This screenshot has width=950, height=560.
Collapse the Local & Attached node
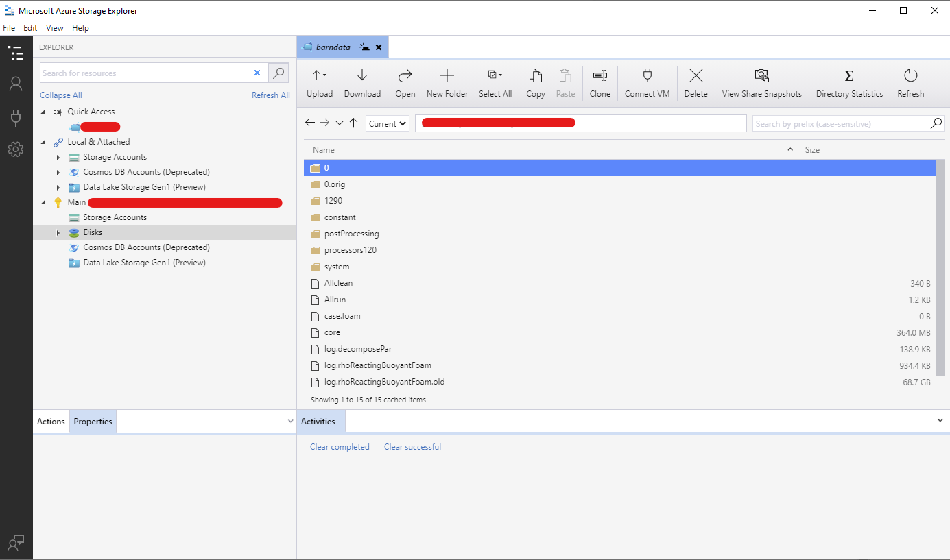tap(43, 142)
